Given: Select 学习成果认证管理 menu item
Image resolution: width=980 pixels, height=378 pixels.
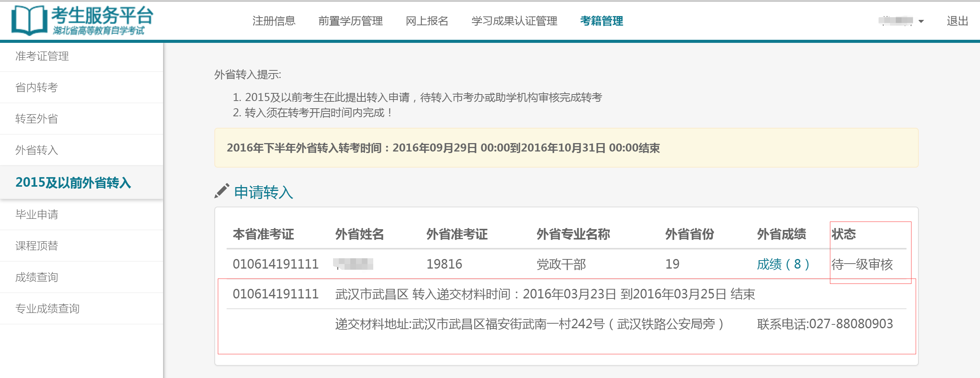Looking at the screenshot, I should point(514,21).
